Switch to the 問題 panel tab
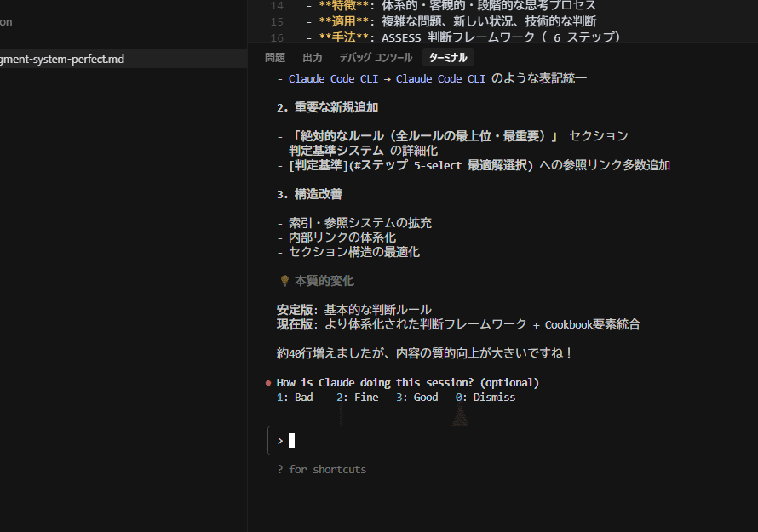Image resolution: width=758 pixels, height=532 pixels. point(275,58)
